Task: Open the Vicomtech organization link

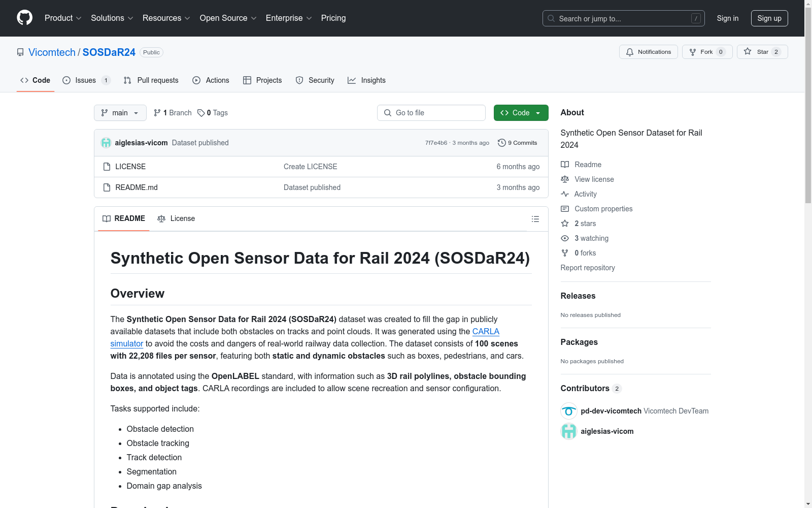Action: [52, 52]
